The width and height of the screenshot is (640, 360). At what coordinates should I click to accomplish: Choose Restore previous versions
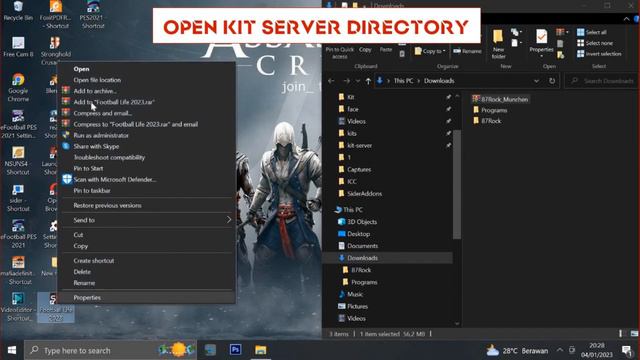[148, 205]
